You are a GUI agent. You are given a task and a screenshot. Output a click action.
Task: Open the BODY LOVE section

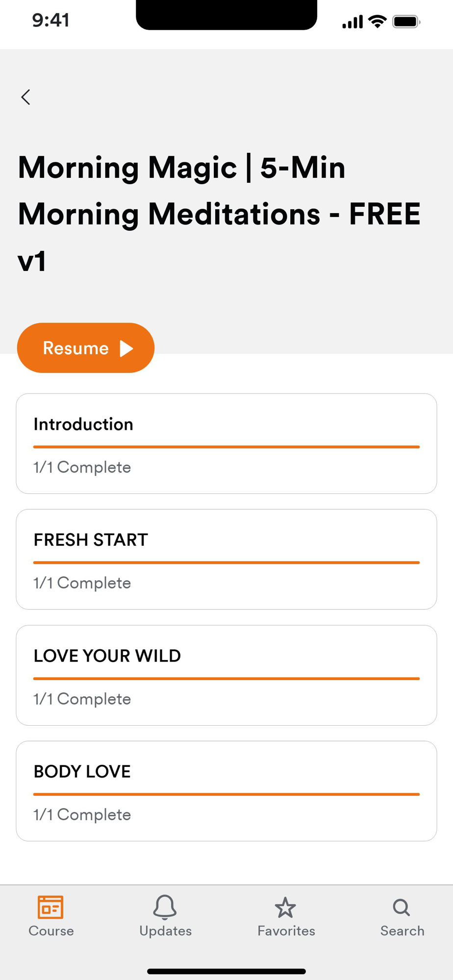tap(226, 791)
